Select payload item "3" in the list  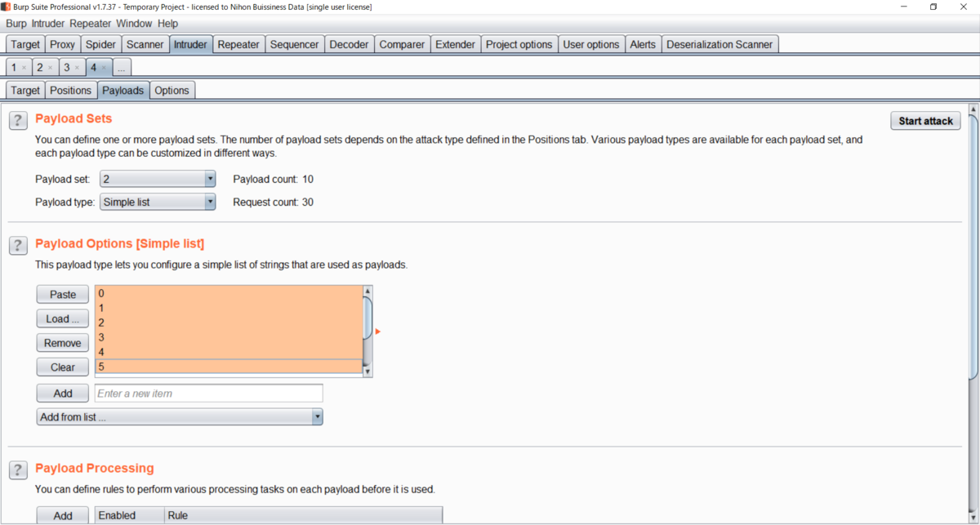click(x=229, y=337)
